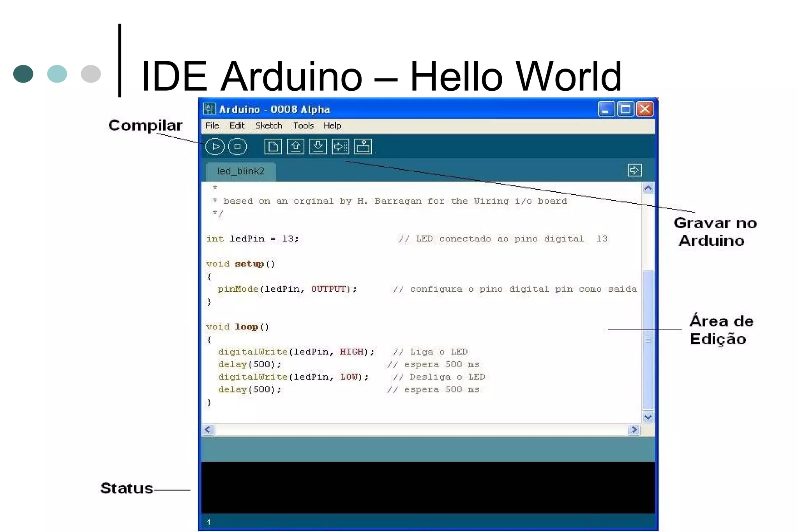
Task: Open a sketch with the Open icon
Action: click(295, 147)
